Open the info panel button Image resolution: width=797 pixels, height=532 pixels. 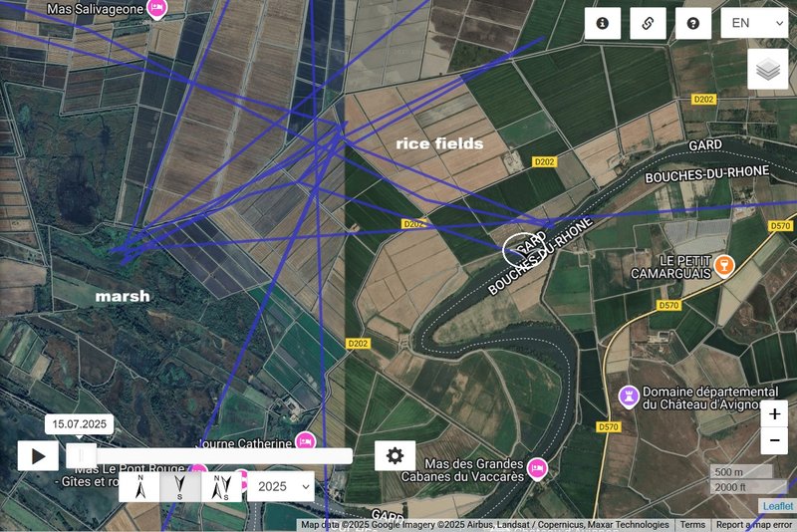tap(603, 23)
